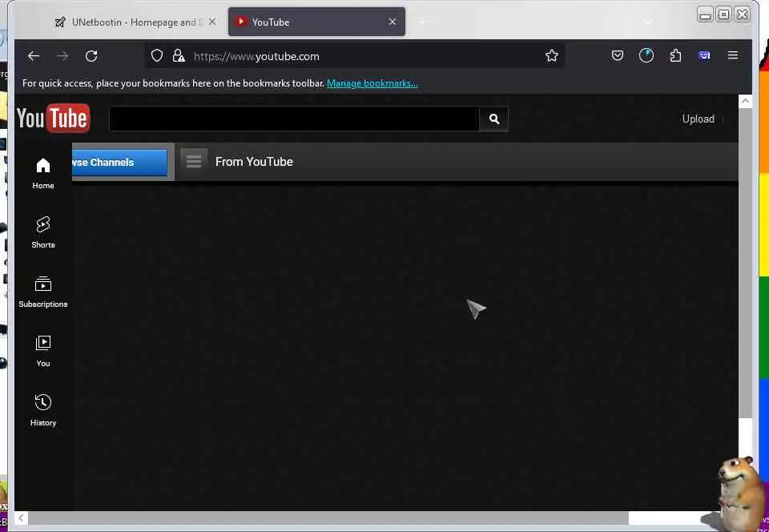Viewport: 769px width, 532px height.
Task: Open a new tab with plus button
Action: 422,22
